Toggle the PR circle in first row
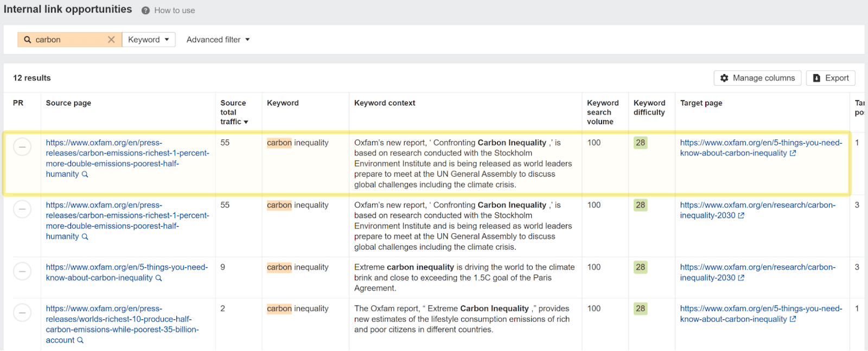The image size is (868, 351). coord(22,146)
